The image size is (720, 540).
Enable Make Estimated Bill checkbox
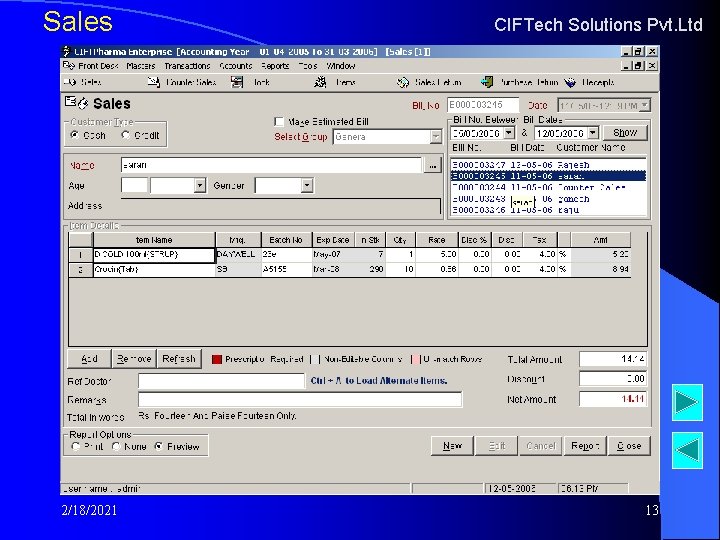pos(279,122)
